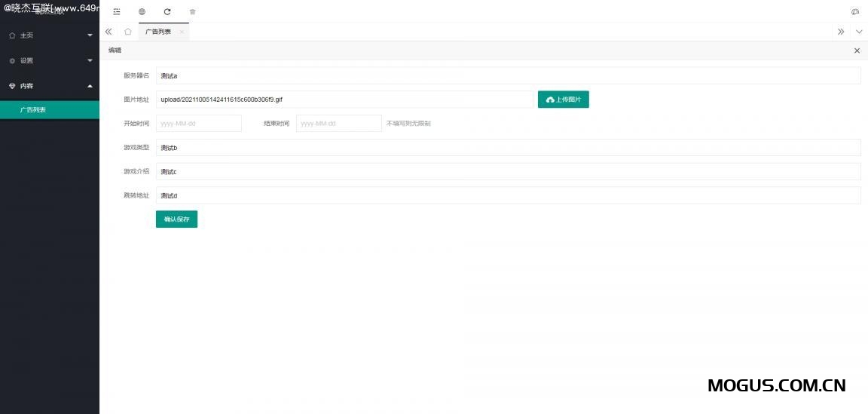
Task: Click the trash icon in top toolbar
Action: point(192,11)
